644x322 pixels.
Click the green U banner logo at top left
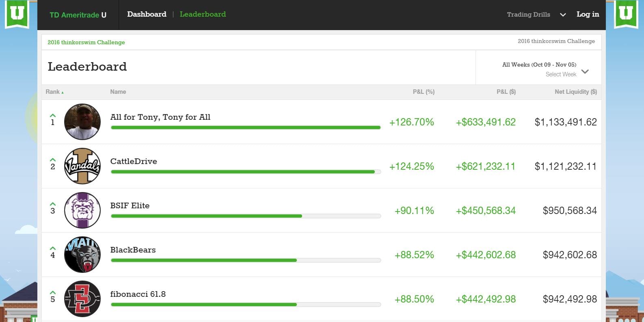coord(17,14)
